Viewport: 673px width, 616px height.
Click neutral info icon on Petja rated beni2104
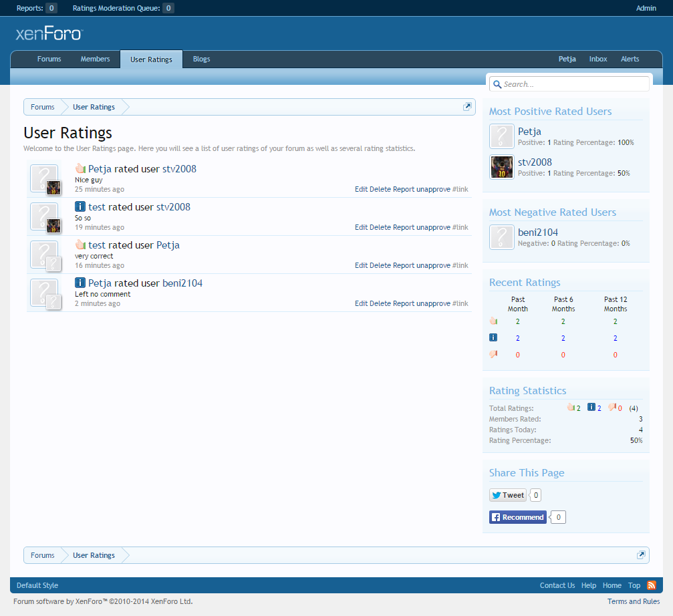pyautogui.click(x=80, y=283)
